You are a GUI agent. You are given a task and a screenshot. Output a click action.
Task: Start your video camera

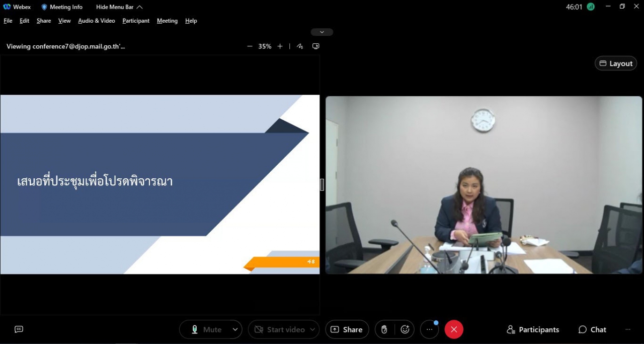tap(279, 329)
